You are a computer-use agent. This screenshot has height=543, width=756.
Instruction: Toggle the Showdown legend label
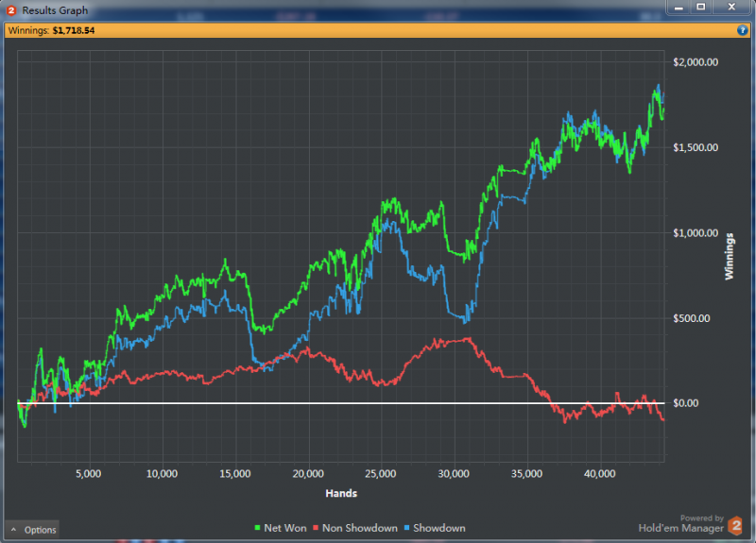click(x=440, y=528)
